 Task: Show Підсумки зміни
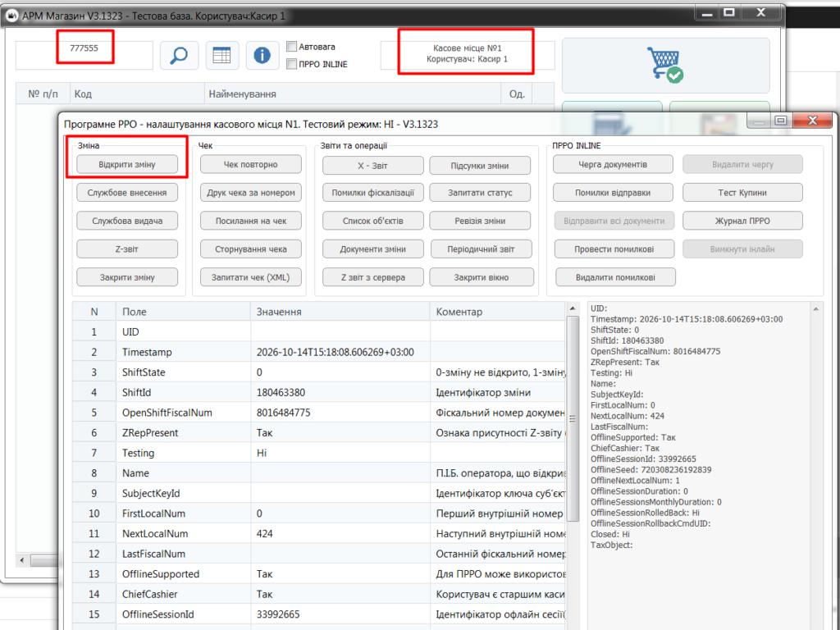[x=480, y=166]
